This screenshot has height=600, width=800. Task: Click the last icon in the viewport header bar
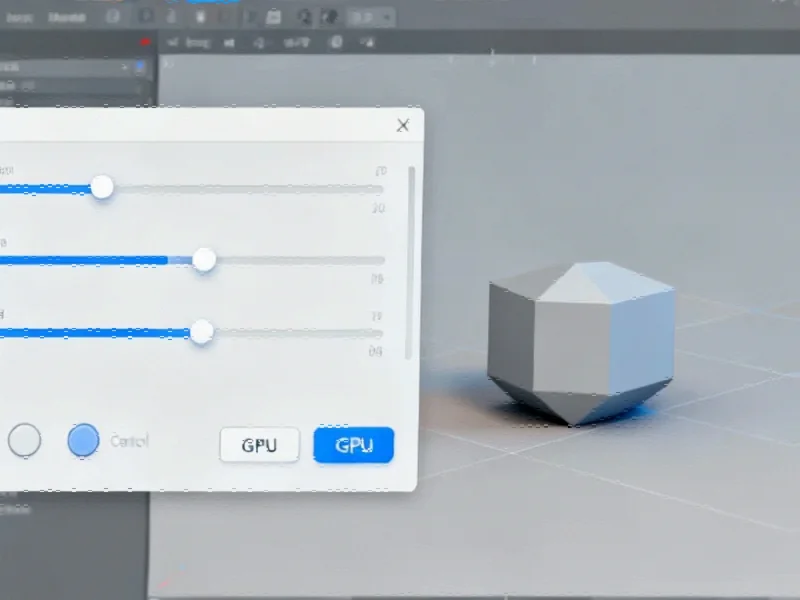tap(365, 42)
